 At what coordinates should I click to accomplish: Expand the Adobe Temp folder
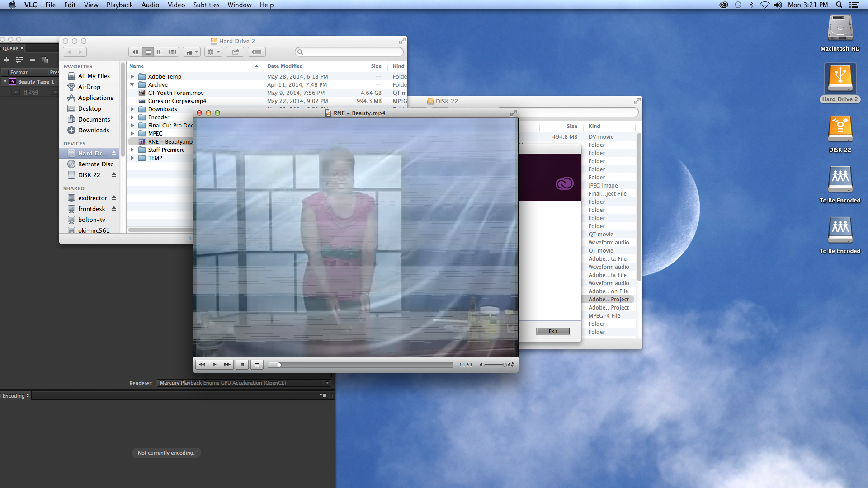[132, 77]
